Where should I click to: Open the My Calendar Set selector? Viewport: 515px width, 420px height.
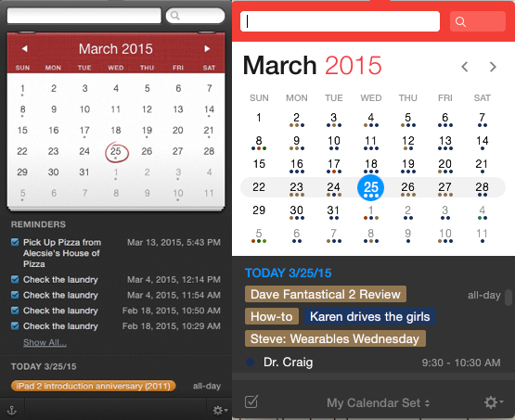tap(378, 403)
